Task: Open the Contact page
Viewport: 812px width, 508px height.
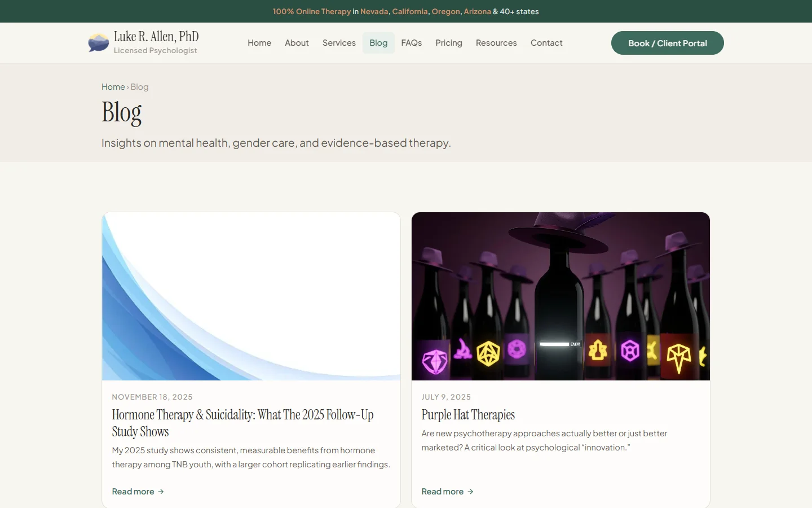Action: (546, 43)
